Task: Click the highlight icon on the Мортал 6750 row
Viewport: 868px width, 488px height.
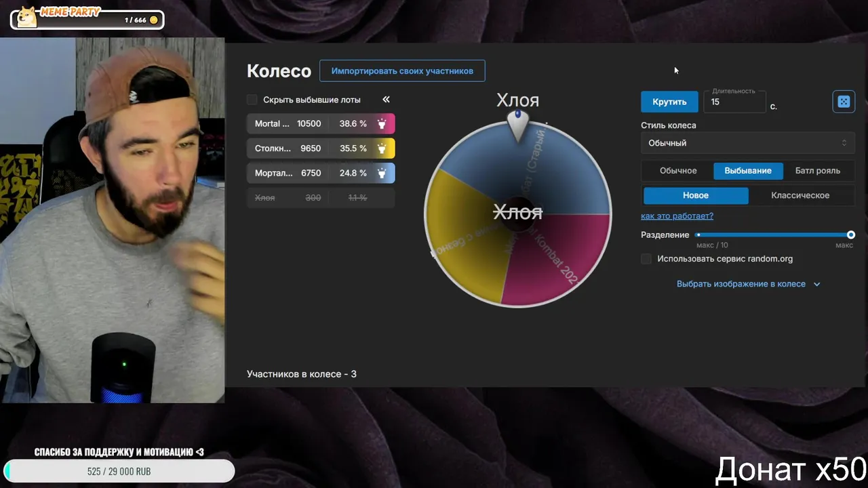Action: pyautogui.click(x=382, y=173)
